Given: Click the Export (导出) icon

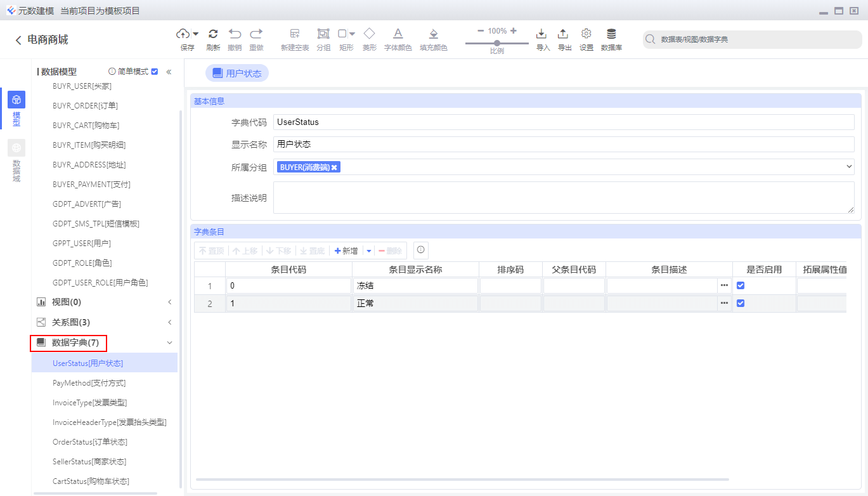Looking at the screenshot, I should tap(563, 34).
